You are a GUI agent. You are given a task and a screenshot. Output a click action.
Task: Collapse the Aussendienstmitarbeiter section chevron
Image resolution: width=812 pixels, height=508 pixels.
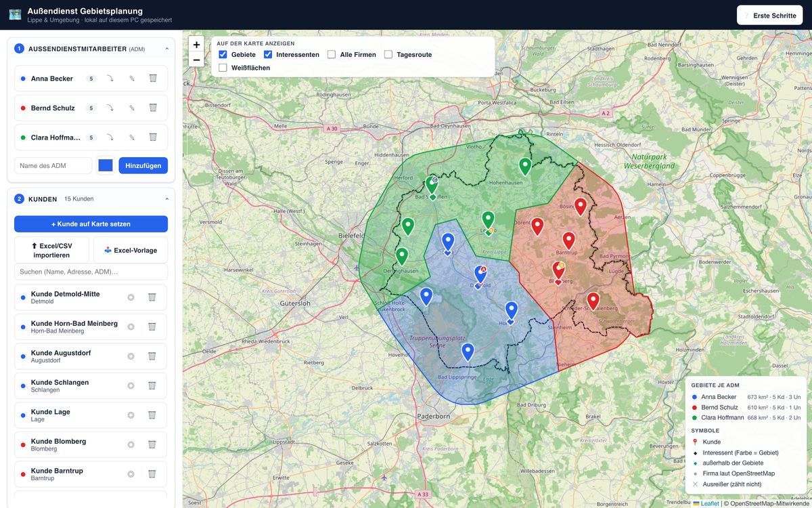coord(166,49)
